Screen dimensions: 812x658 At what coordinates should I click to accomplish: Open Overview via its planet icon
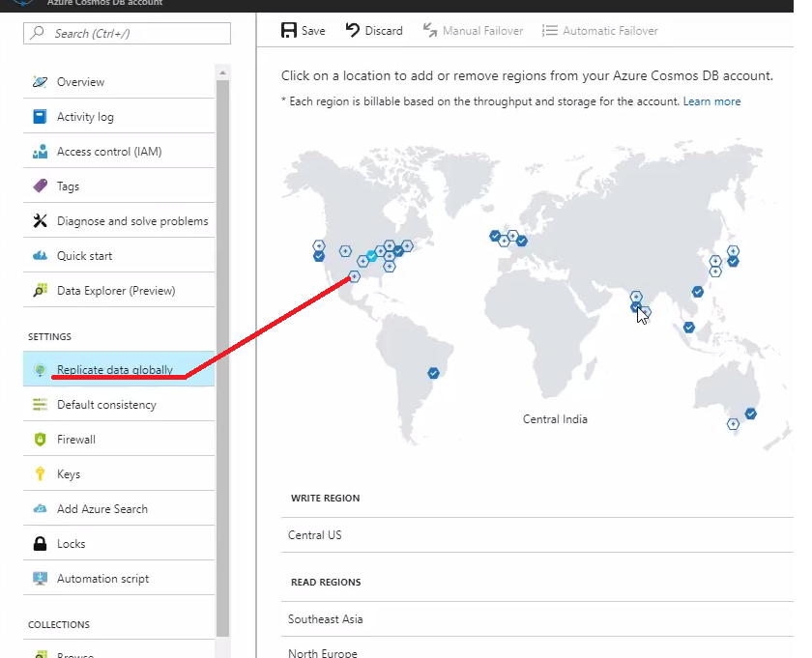click(x=40, y=82)
